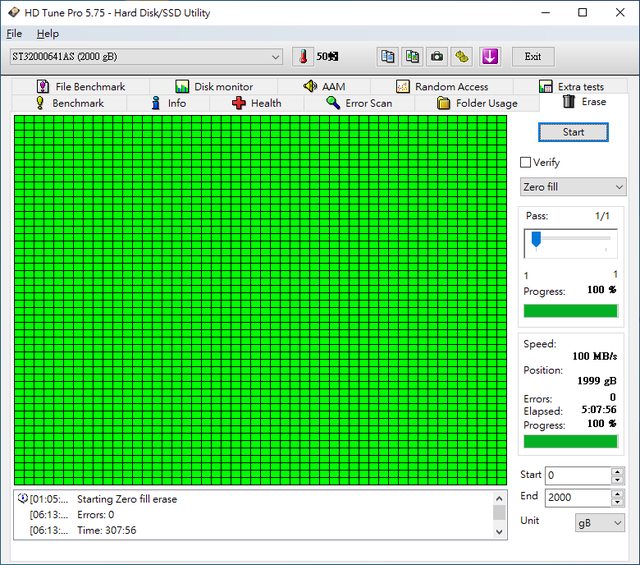
Task: Click the Pass count slider handle
Action: [x=536, y=240]
